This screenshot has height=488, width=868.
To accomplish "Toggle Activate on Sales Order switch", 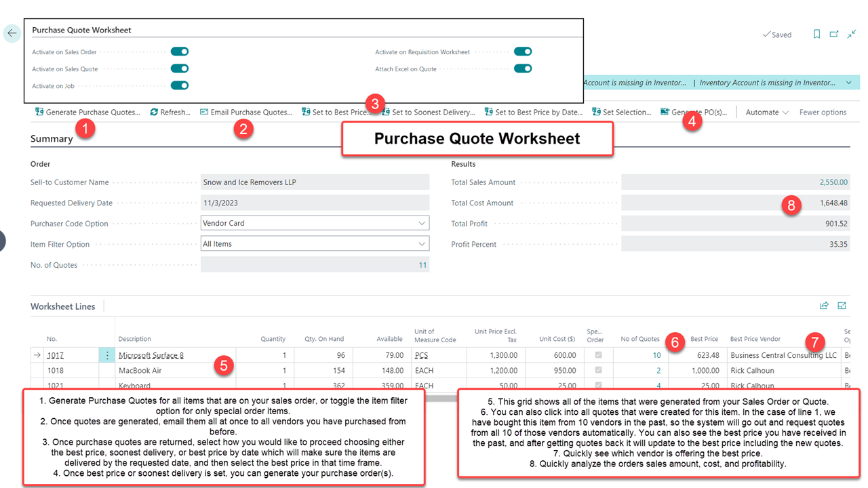I will 179,52.
